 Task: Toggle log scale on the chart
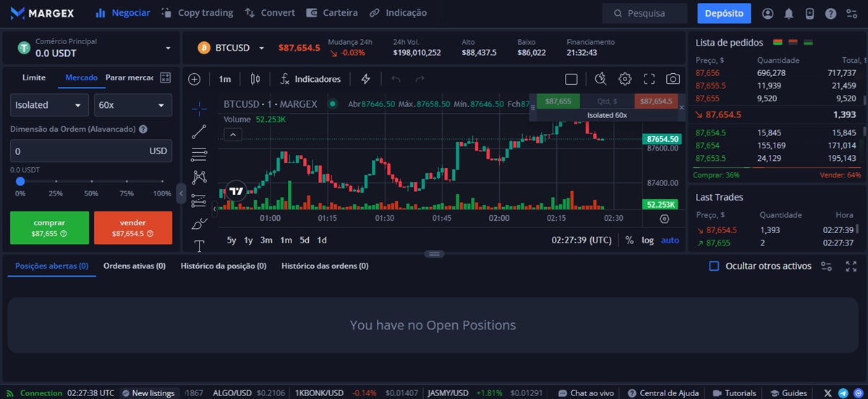click(x=647, y=240)
